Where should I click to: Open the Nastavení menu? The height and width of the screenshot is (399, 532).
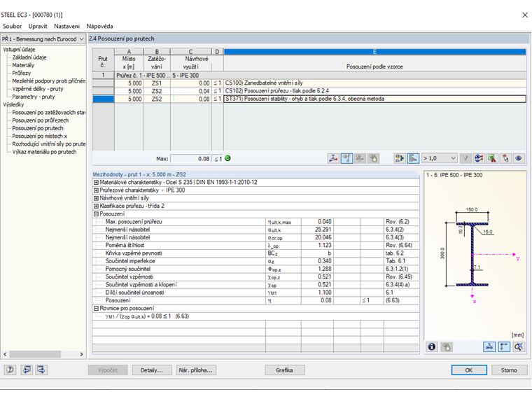66,26
